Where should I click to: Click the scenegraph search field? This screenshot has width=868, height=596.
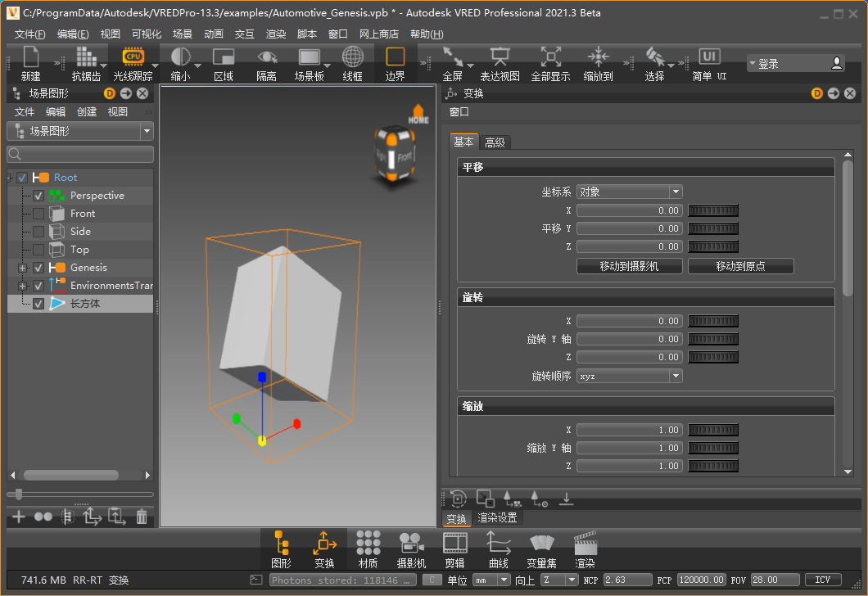click(80, 155)
